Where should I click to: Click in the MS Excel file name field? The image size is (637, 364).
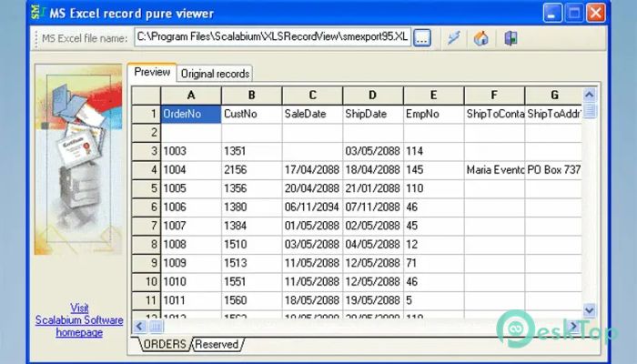click(273, 37)
